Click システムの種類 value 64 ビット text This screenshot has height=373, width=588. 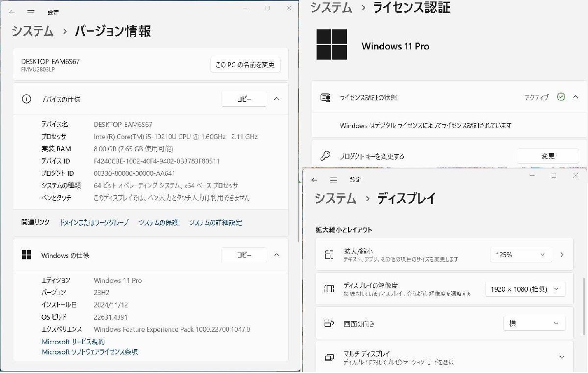(x=166, y=186)
